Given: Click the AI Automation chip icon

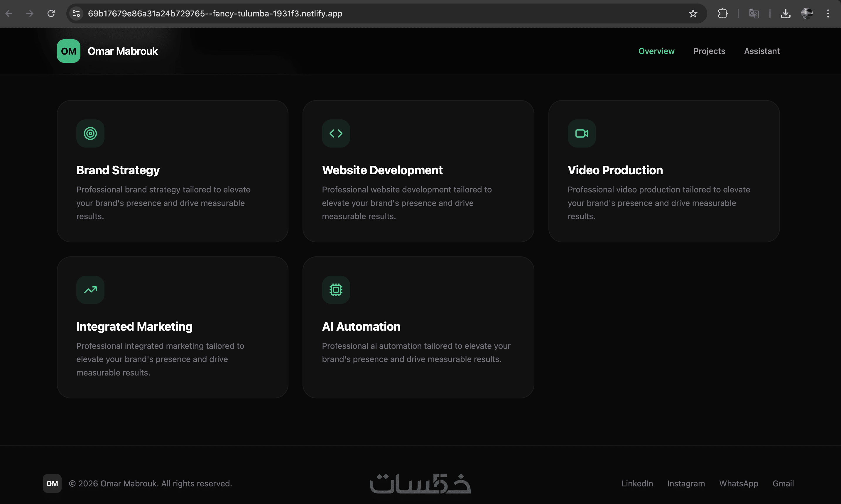Looking at the screenshot, I should click(336, 290).
